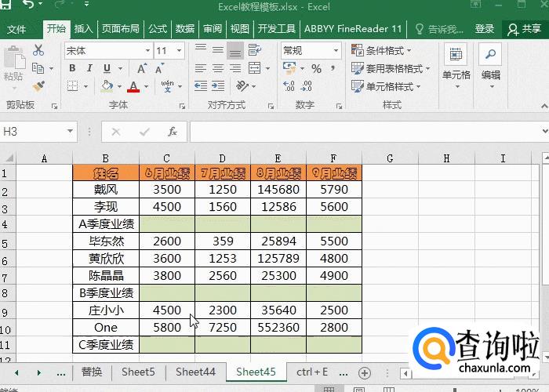This screenshot has width=549, height=392.
Task: Open the font size dropdown 11
Action: [x=180, y=51]
